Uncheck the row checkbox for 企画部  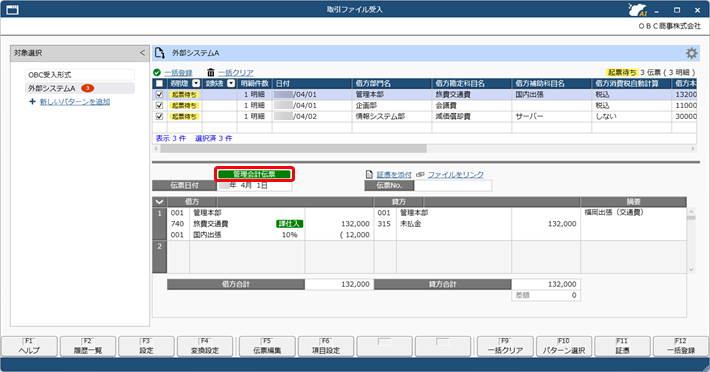(159, 105)
